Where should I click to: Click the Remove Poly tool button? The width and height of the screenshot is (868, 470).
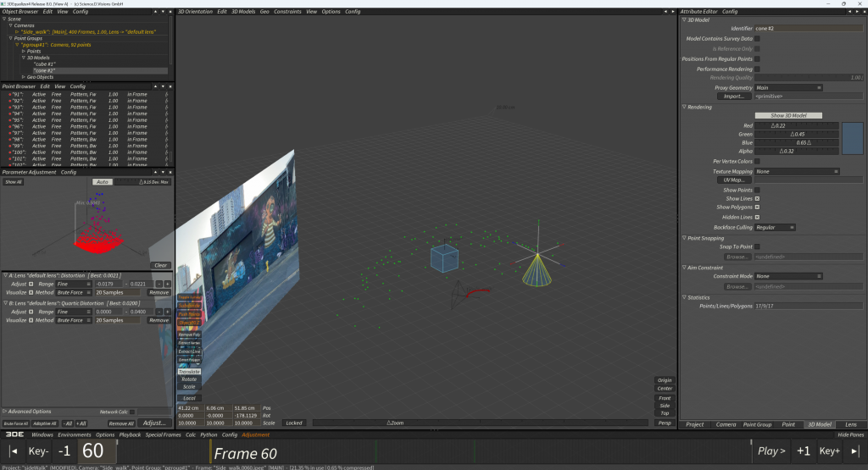189,335
